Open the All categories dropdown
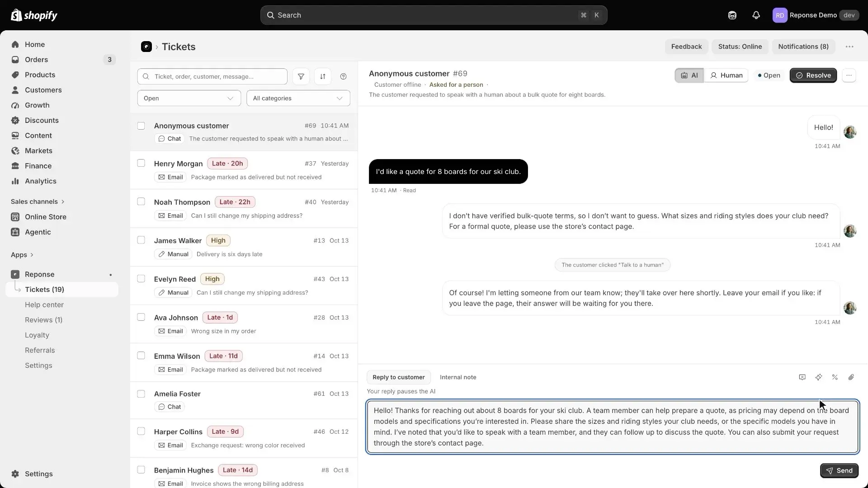 tap(298, 99)
